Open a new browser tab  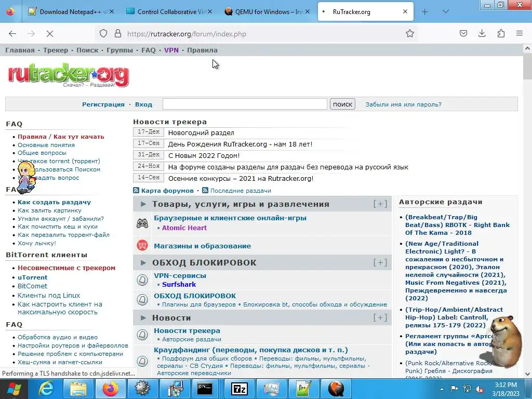point(425,12)
